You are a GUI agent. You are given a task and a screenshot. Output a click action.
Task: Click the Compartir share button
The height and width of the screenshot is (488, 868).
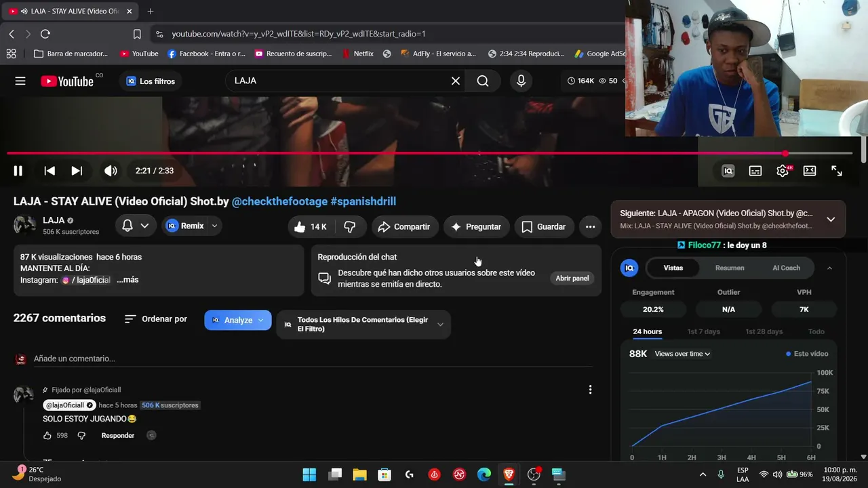click(x=404, y=227)
